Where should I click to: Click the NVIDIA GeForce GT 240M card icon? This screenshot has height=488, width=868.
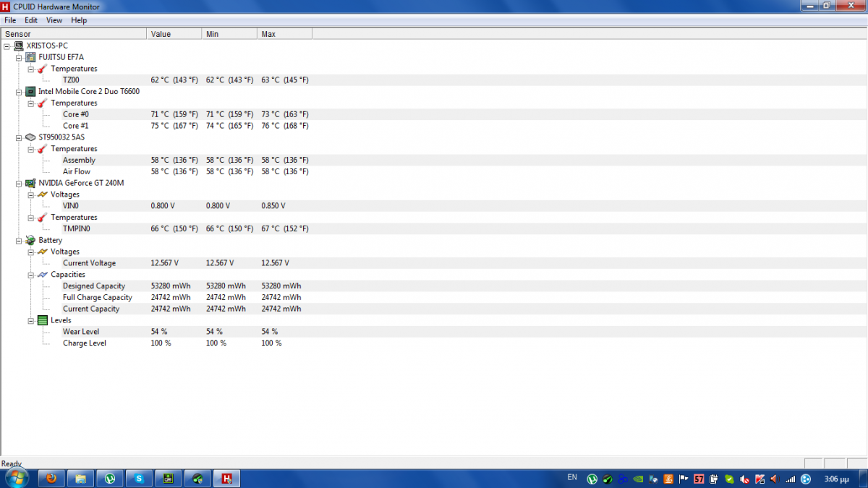tap(31, 183)
